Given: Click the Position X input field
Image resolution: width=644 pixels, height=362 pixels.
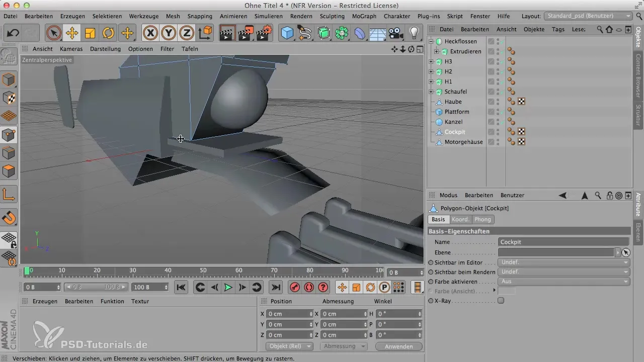Looking at the screenshot, I should pos(289,313).
